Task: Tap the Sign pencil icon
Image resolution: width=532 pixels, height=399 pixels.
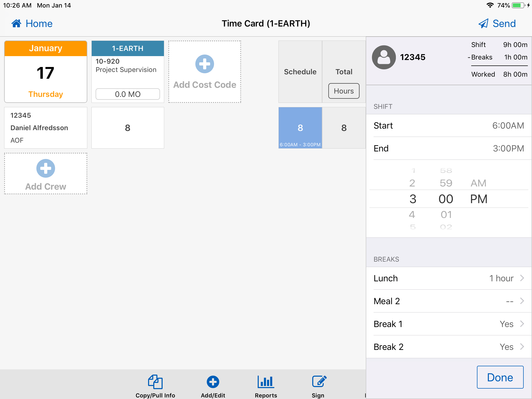Action: pos(319,382)
